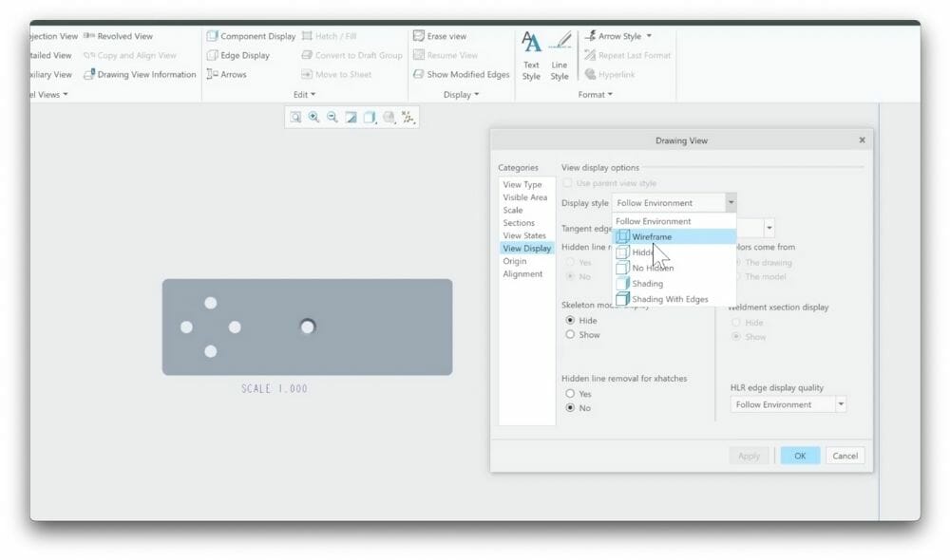Click the Component Display tool
Screen dimensions: 950x560
point(251,35)
